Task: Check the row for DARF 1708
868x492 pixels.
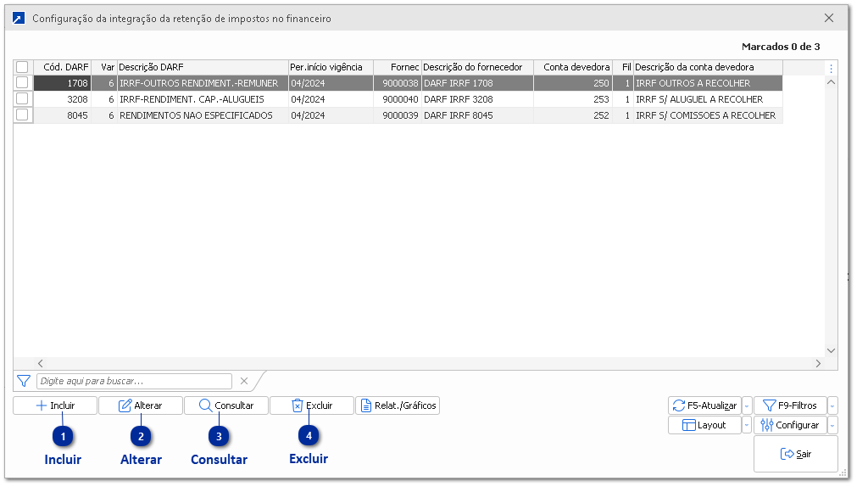Action: click(x=22, y=84)
